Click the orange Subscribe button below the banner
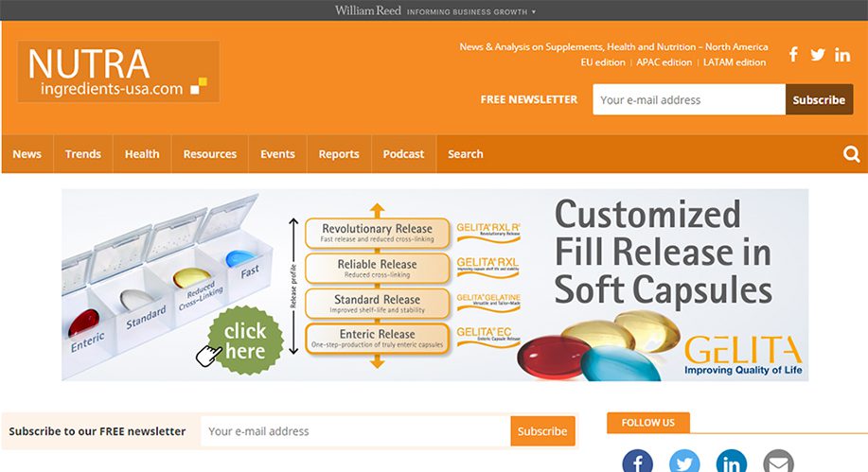Image resolution: width=868 pixels, height=472 pixels. (x=542, y=431)
